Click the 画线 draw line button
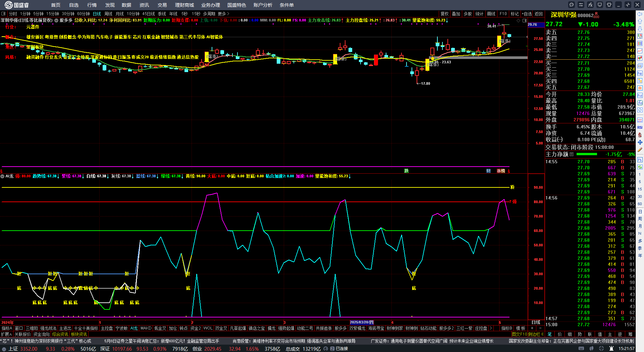The height and width of the screenshot is (352, 644). (491, 14)
